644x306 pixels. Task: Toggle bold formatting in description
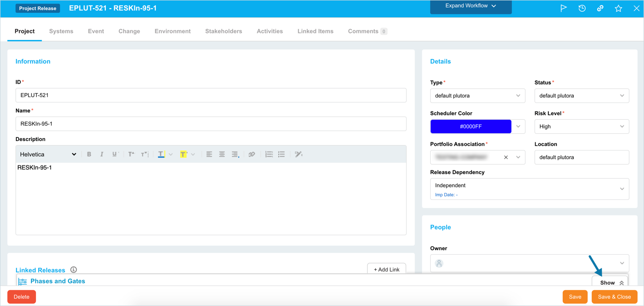point(89,155)
